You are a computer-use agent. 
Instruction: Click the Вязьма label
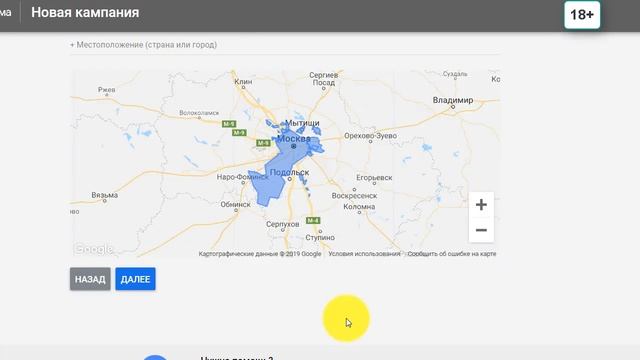pyautogui.click(x=104, y=195)
